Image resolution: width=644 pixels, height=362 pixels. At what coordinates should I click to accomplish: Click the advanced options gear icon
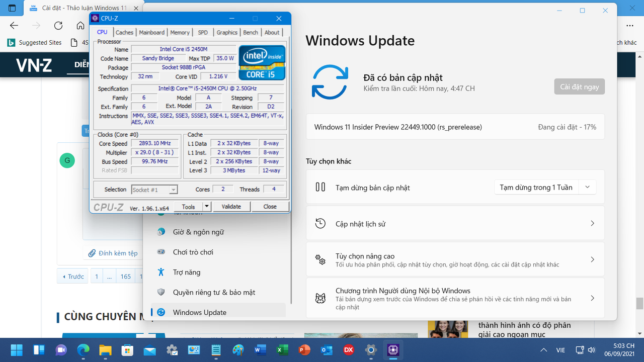coord(320,259)
